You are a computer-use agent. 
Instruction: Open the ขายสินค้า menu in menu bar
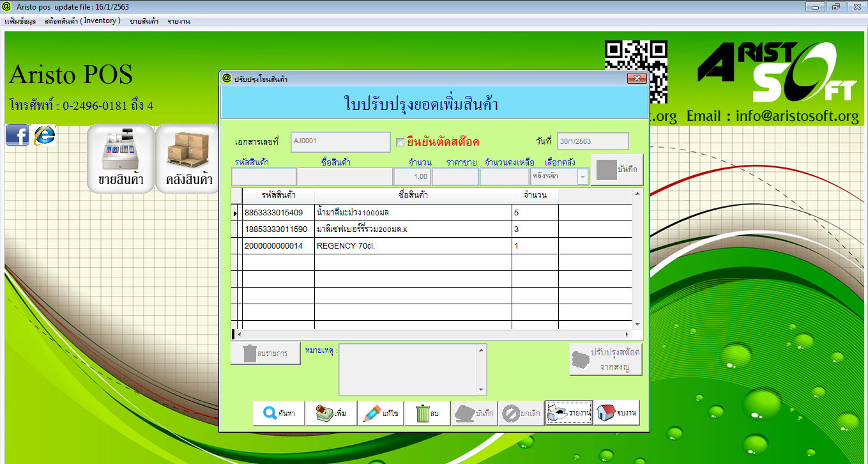pyautogui.click(x=144, y=21)
